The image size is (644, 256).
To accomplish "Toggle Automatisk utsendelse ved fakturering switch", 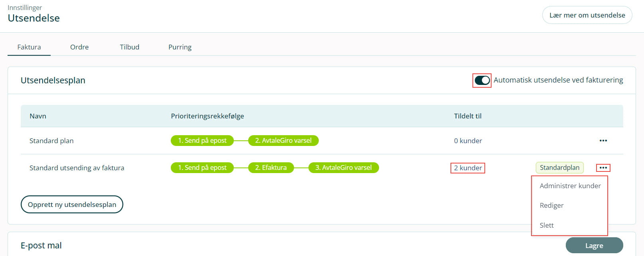I will 482,81.
